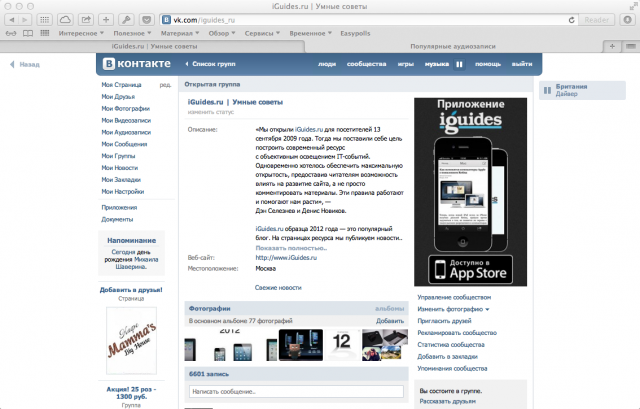Click the key password extension icon
The width and height of the screenshot is (640, 409).
click(x=126, y=20)
